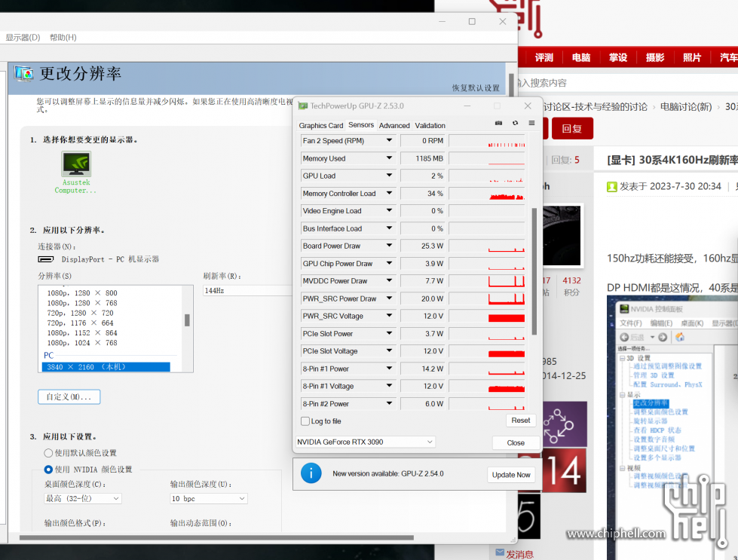Open Fan 2 Speed sensor dropdown
The width and height of the screenshot is (738, 560).
pyautogui.click(x=389, y=141)
